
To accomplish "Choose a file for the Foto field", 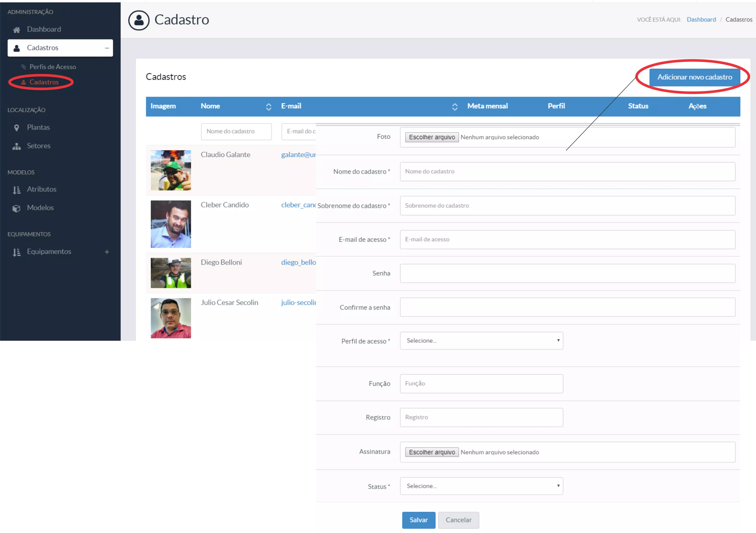I will [432, 137].
